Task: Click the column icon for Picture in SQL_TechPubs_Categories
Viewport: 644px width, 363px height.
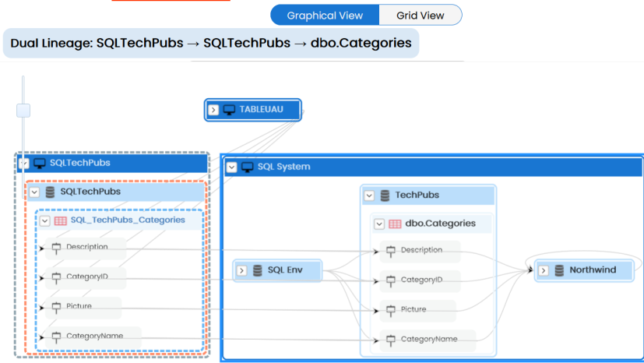Action: point(56,307)
